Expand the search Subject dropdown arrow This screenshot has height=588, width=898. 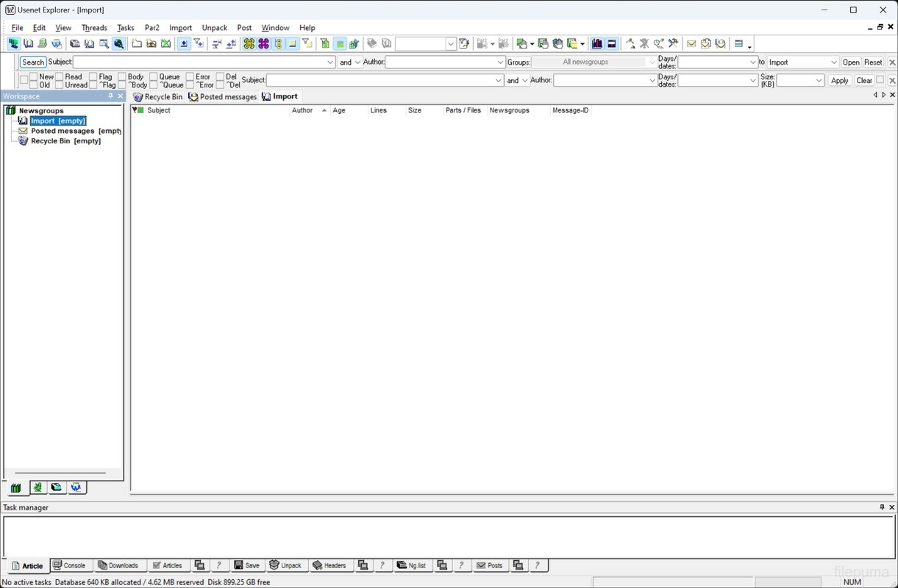[330, 62]
